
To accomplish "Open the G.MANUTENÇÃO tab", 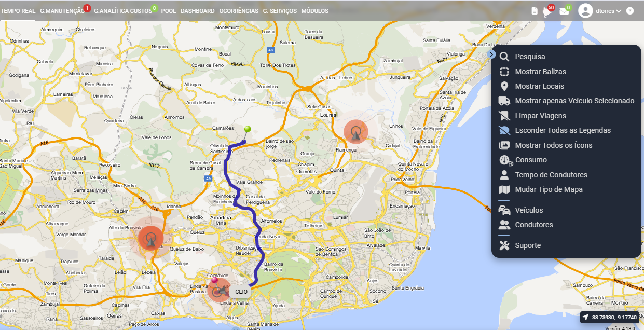I will click(x=62, y=11).
